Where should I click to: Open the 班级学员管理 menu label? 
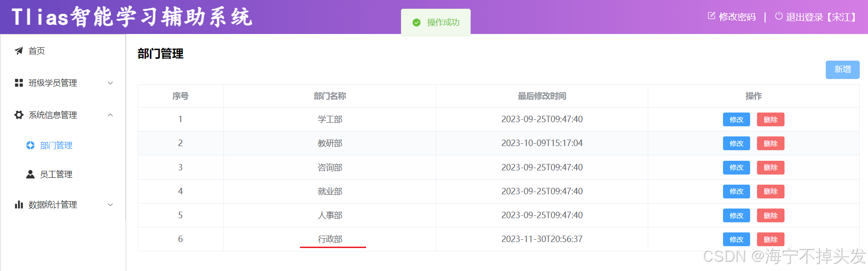(53, 83)
